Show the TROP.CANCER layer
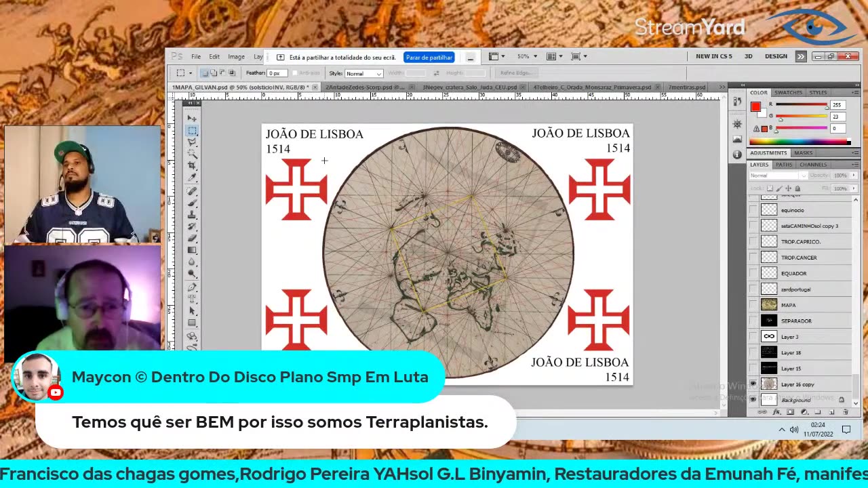This screenshot has width=868, height=488. click(753, 258)
